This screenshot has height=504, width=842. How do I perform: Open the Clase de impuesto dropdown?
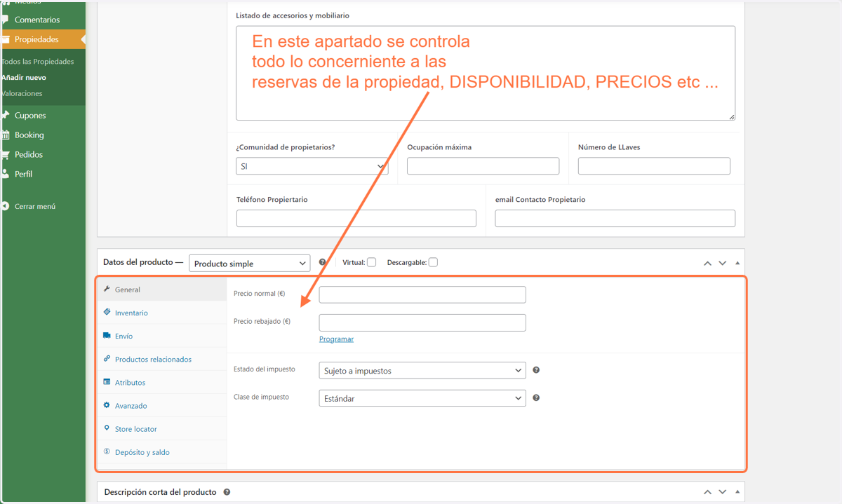[x=422, y=398]
